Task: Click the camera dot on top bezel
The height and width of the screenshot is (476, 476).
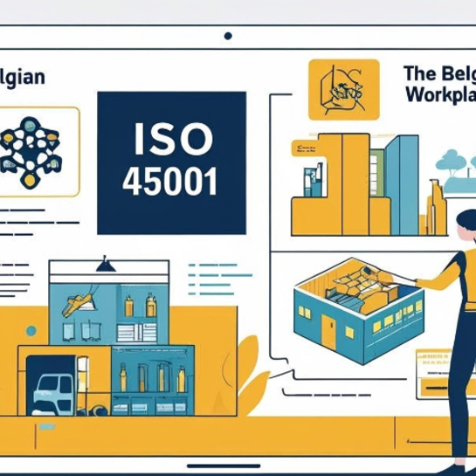Action: pos(228,36)
